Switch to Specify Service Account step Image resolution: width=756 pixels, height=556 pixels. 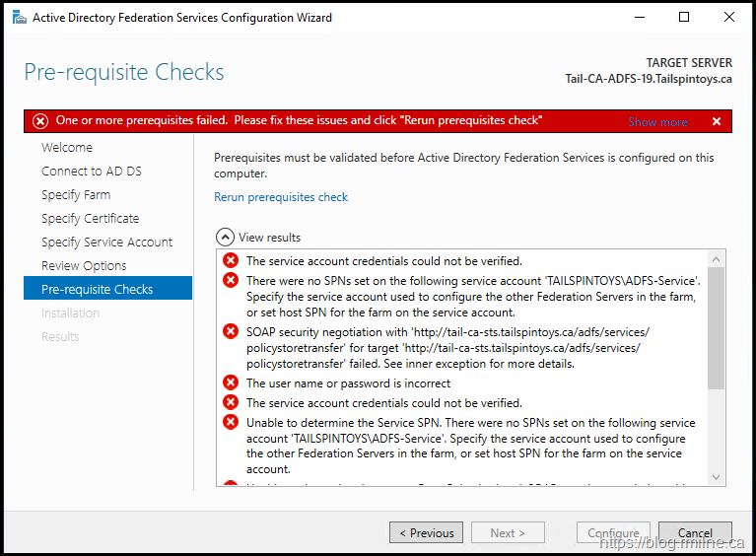[106, 243]
